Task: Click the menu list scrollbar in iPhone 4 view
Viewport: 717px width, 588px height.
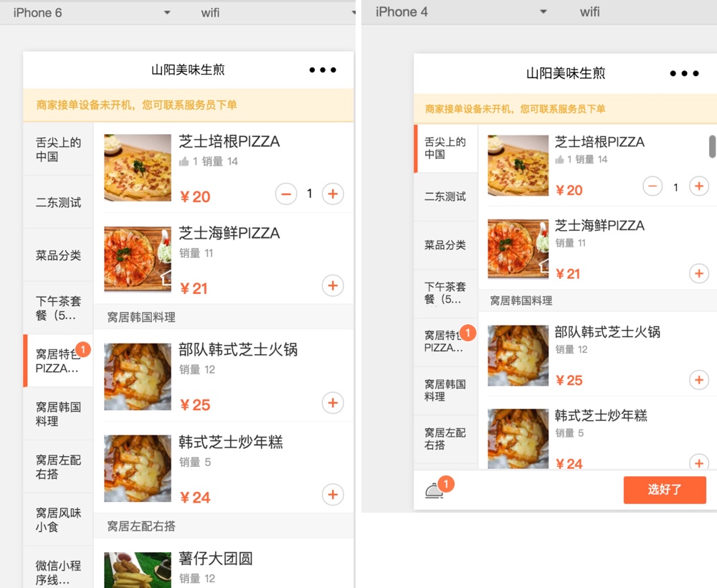Action: [x=713, y=146]
